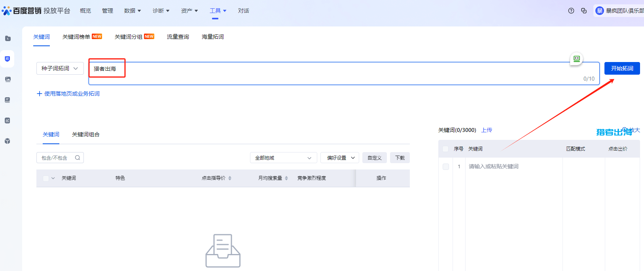Tick the checkbox for row 1 in right list
Viewport: 644px width, 271px height.
(x=446, y=167)
